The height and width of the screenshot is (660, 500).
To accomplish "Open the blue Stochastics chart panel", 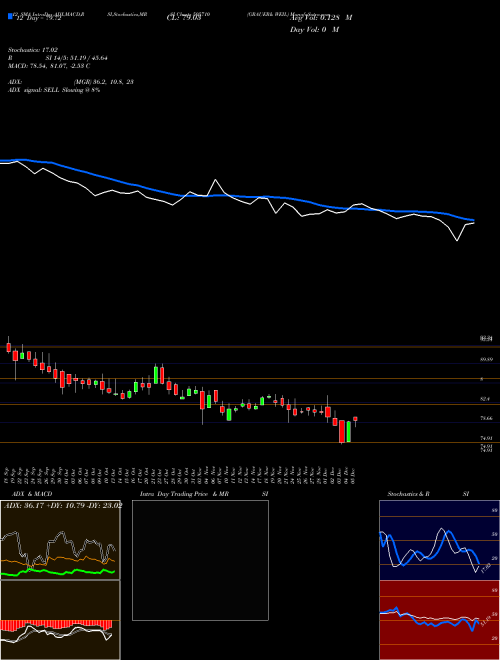I will [439, 540].
